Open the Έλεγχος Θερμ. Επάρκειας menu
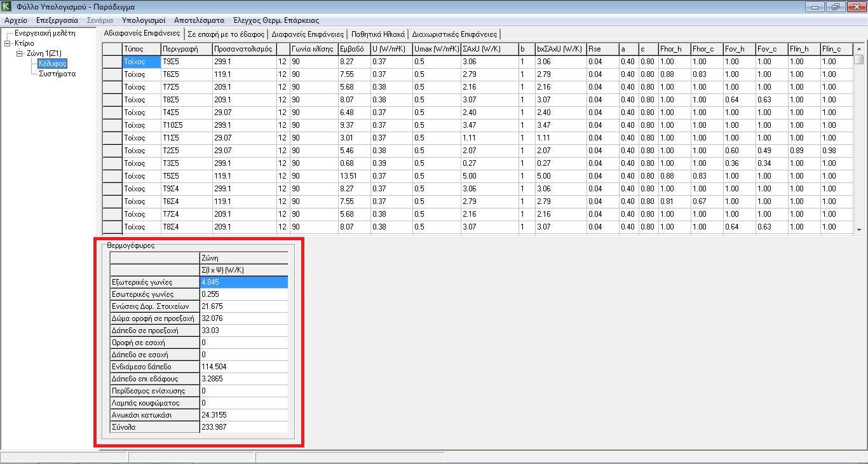The width and height of the screenshot is (868, 464). [276, 20]
